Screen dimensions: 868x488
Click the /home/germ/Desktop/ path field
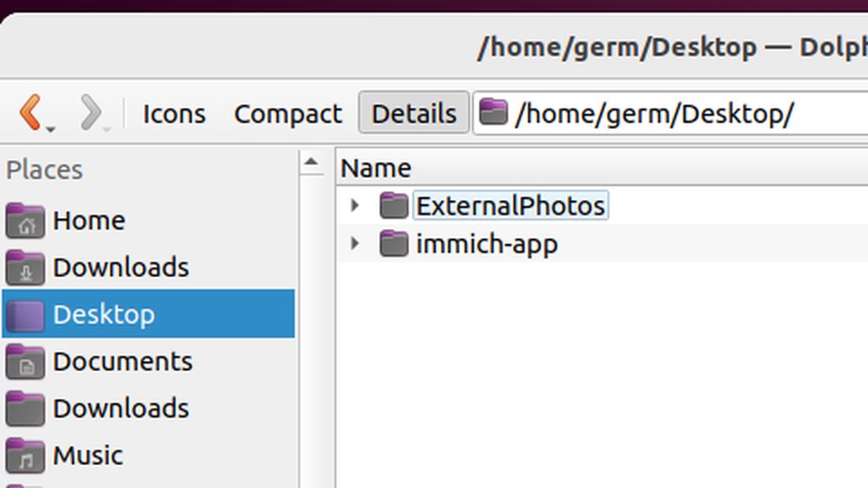coord(678,114)
